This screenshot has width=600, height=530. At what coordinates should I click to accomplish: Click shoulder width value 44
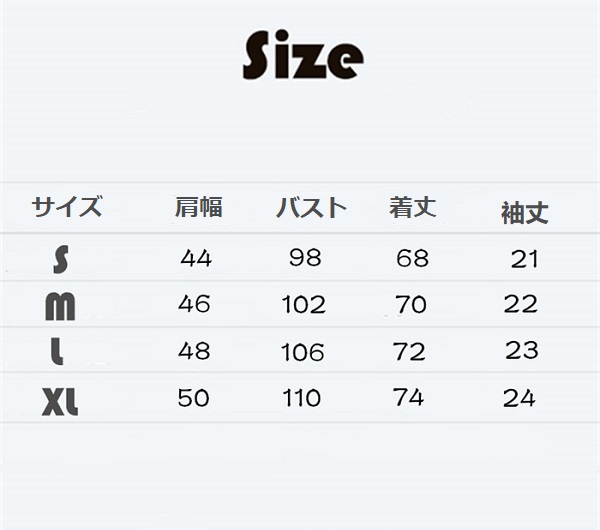point(196,258)
